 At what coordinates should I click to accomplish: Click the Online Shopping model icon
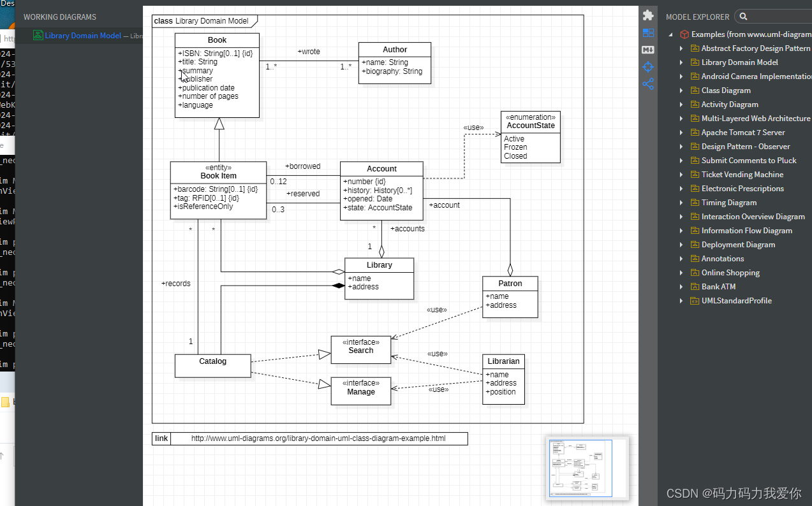(x=695, y=273)
